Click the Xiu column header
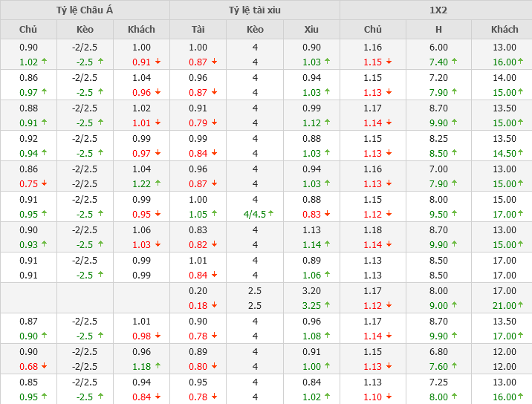Screen dimensions: 532x404 point(311,30)
